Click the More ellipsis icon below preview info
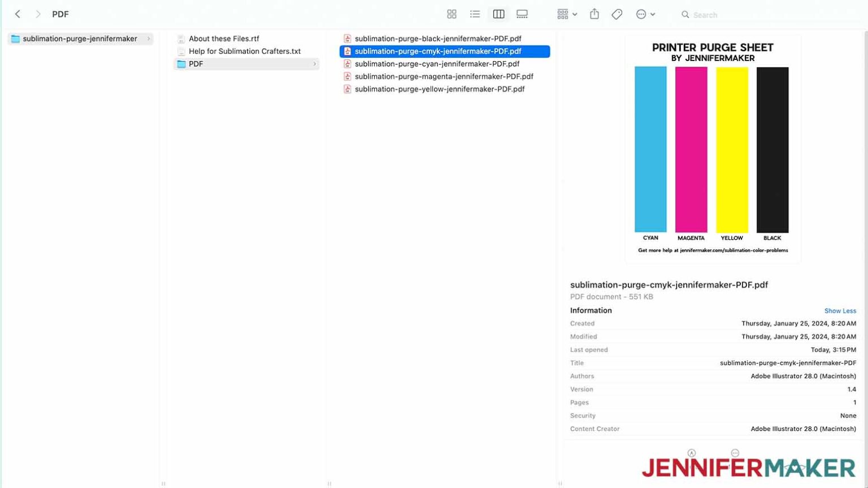The height and width of the screenshot is (488, 868). pos(735,453)
